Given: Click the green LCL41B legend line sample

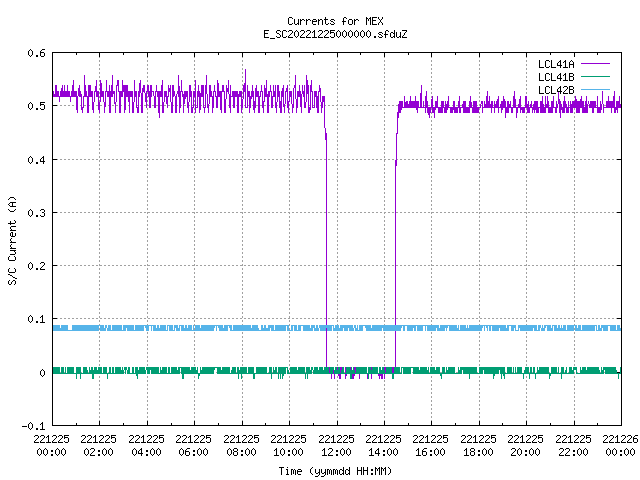Looking at the screenshot, I should [x=595, y=77].
